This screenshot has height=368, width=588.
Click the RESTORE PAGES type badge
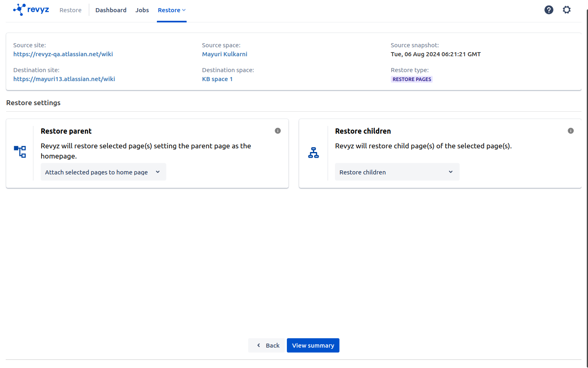(x=412, y=79)
